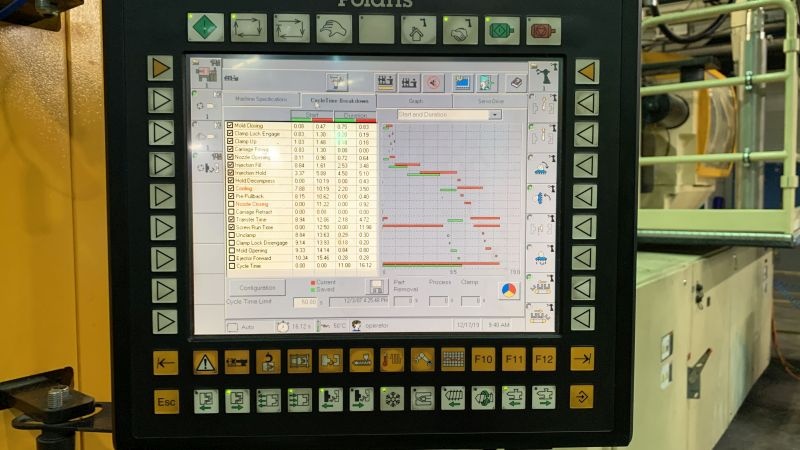Toggle the Mold Closing checkbox
The image size is (800, 450).
(230, 126)
